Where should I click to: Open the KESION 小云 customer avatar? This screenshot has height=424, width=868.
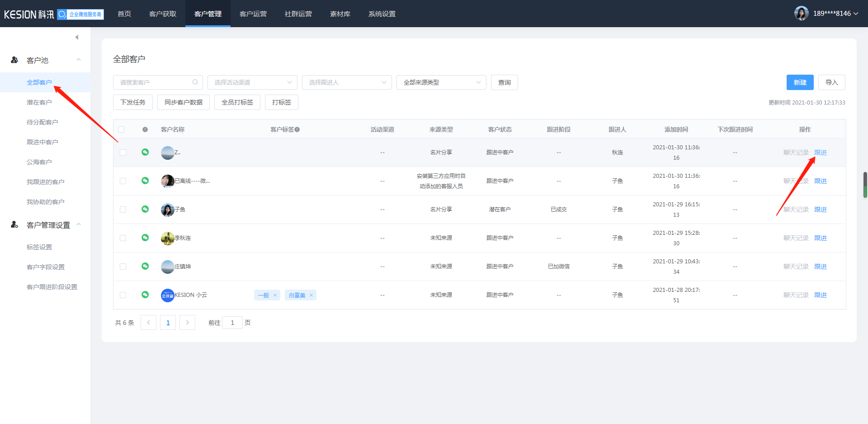[x=168, y=295]
